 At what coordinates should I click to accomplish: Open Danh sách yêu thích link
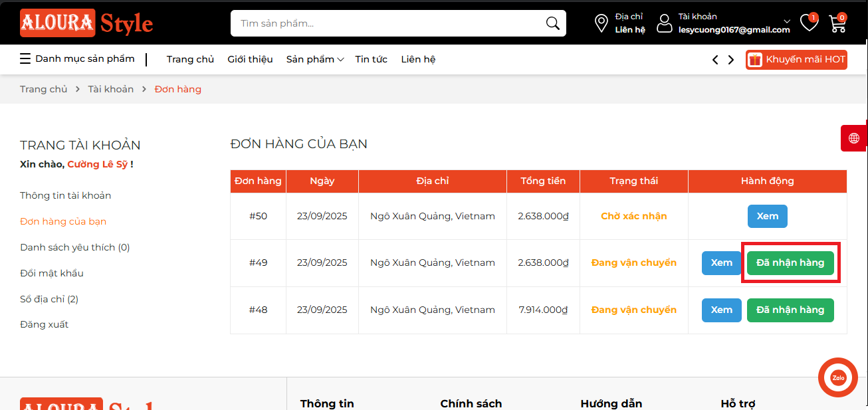point(74,247)
